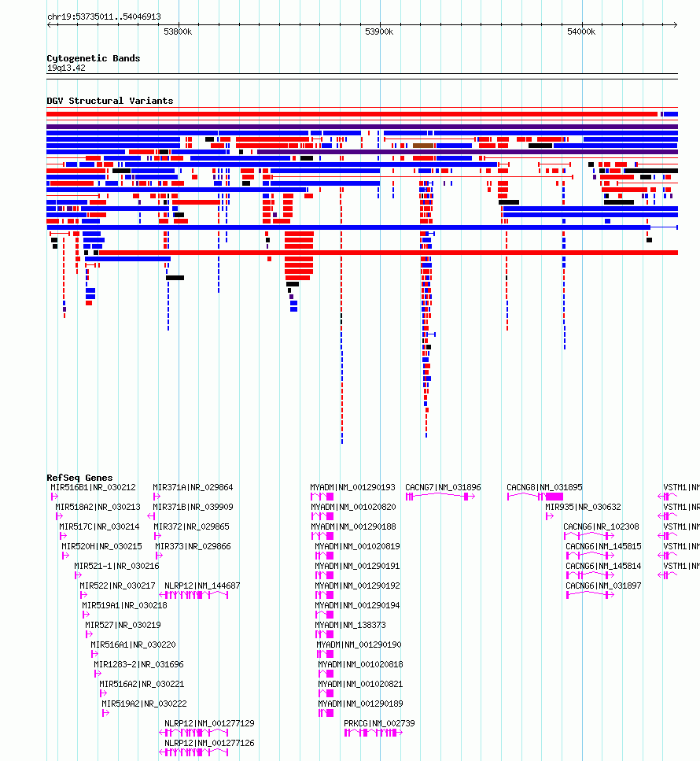
Task: Click MIR519A2|NR_030222 gene label
Action: pos(144,704)
